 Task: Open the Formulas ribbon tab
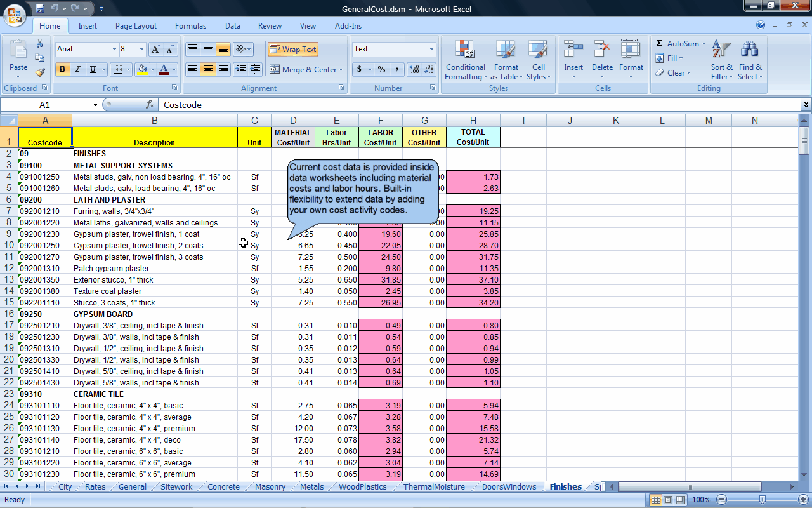190,26
